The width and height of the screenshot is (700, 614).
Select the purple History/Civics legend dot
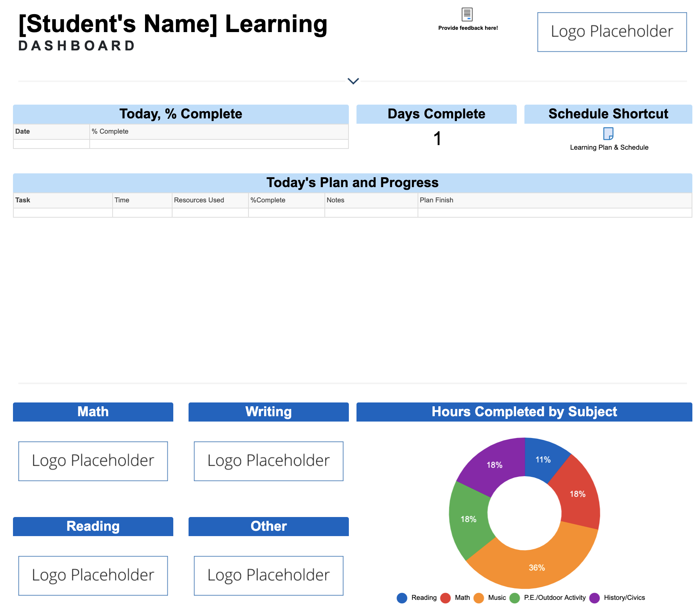pyautogui.click(x=594, y=598)
